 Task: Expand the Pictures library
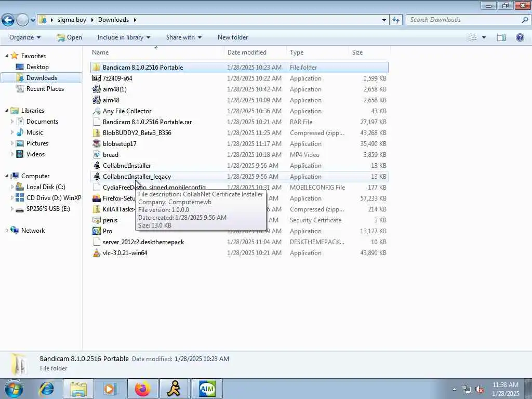coord(12,143)
